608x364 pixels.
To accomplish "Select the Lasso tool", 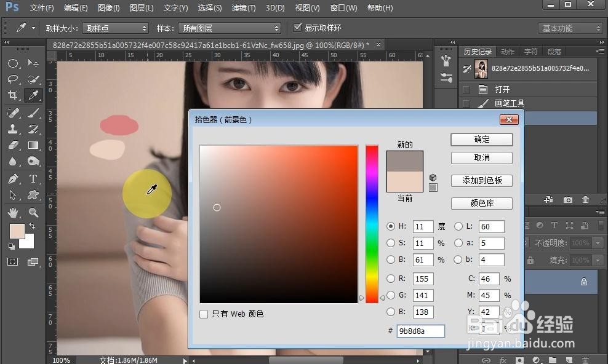I will [14, 79].
